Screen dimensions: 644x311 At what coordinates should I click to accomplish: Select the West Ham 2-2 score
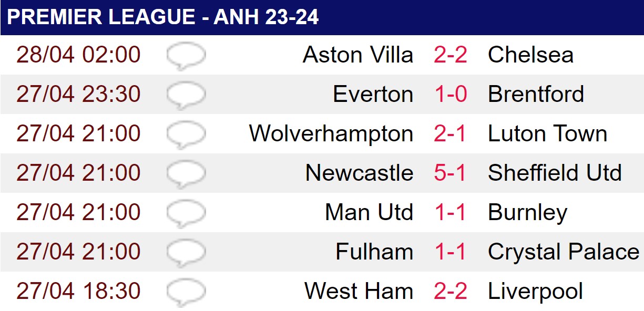pos(451,291)
